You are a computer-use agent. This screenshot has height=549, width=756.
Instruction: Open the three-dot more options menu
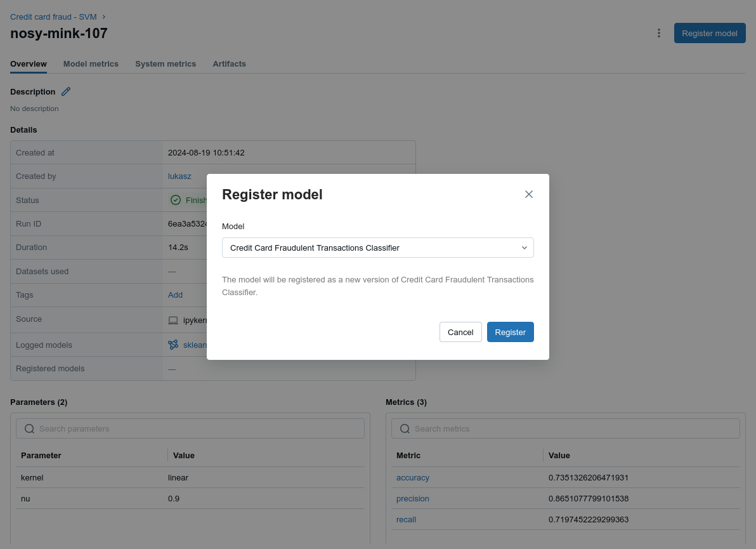pyautogui.click(x=658, y=33)
